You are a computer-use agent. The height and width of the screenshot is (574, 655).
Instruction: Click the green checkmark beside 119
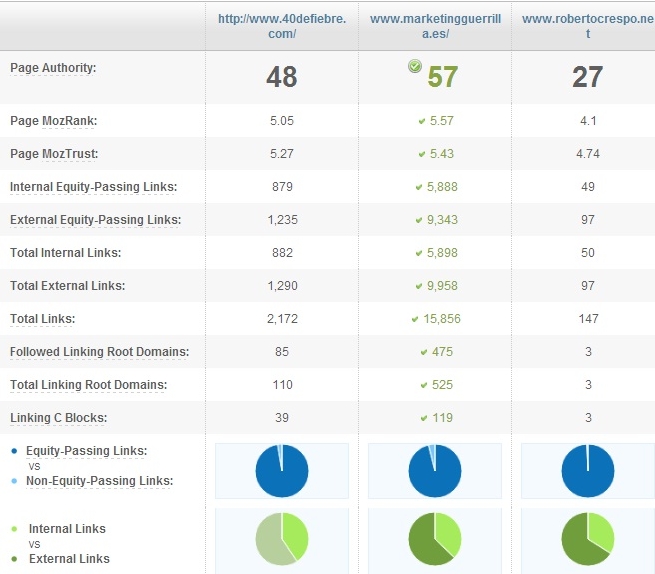pos(424,419)
